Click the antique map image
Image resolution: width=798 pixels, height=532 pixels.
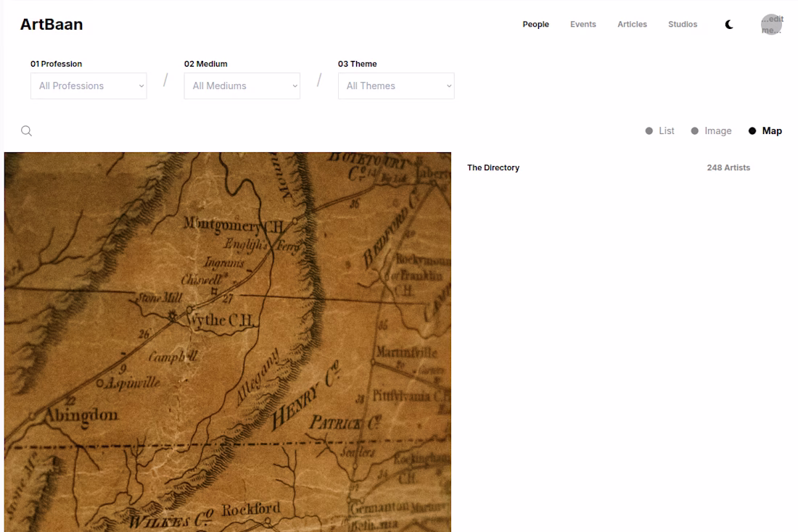[x=228, y=342]
